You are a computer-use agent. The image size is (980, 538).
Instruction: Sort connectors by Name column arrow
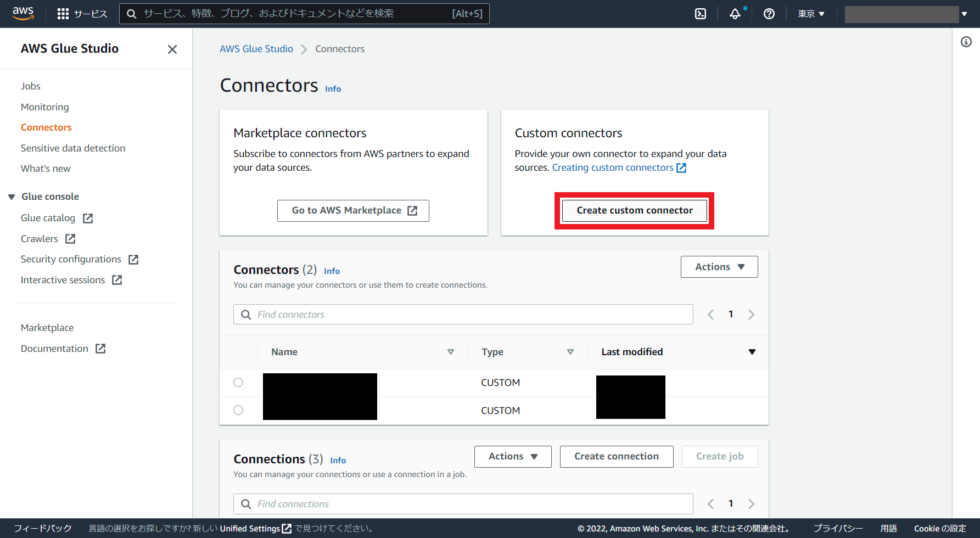(x=451, y=352)
